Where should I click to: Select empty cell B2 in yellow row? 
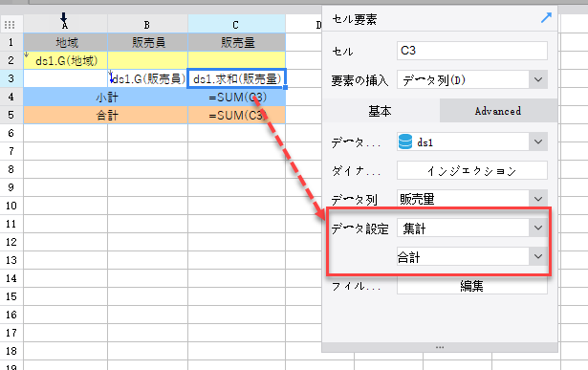(x=148, y=60)
